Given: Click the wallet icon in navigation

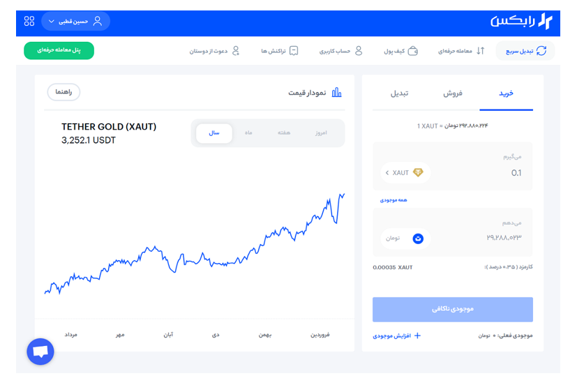Looking at the screenshot, I should [x=413, y=51].
